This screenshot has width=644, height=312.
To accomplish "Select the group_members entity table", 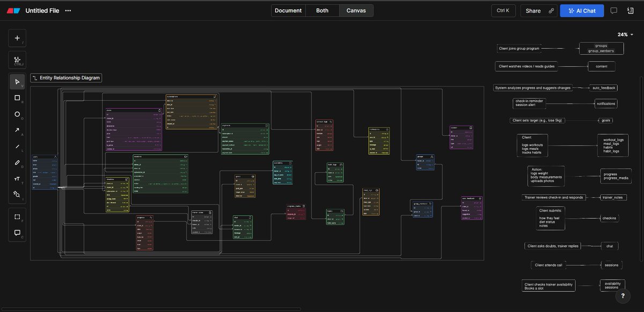I will [x=422, y=209].
